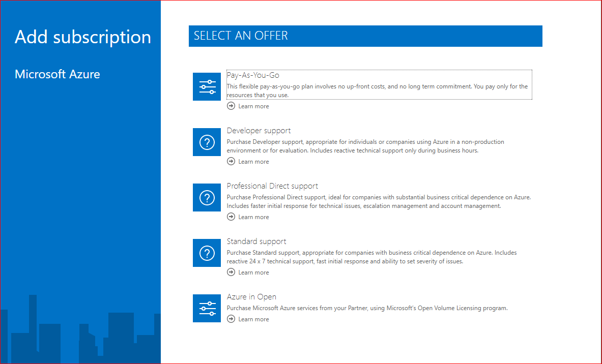Click the Professional Direct support question icon

point(207,198)
